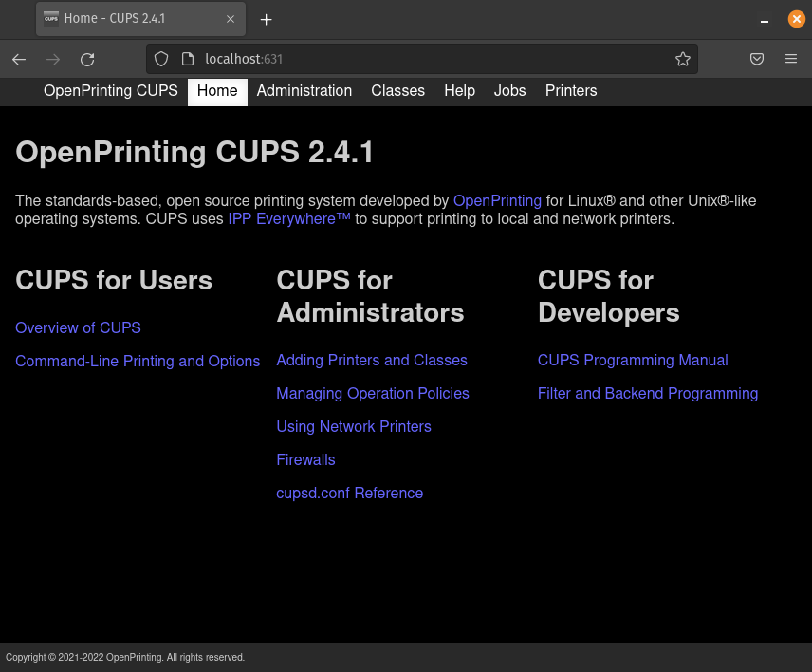This screenshot has height=672, width=812.
Task: Reload the CUPS home page
Action: pyautogui.click(x=87, y=59)
